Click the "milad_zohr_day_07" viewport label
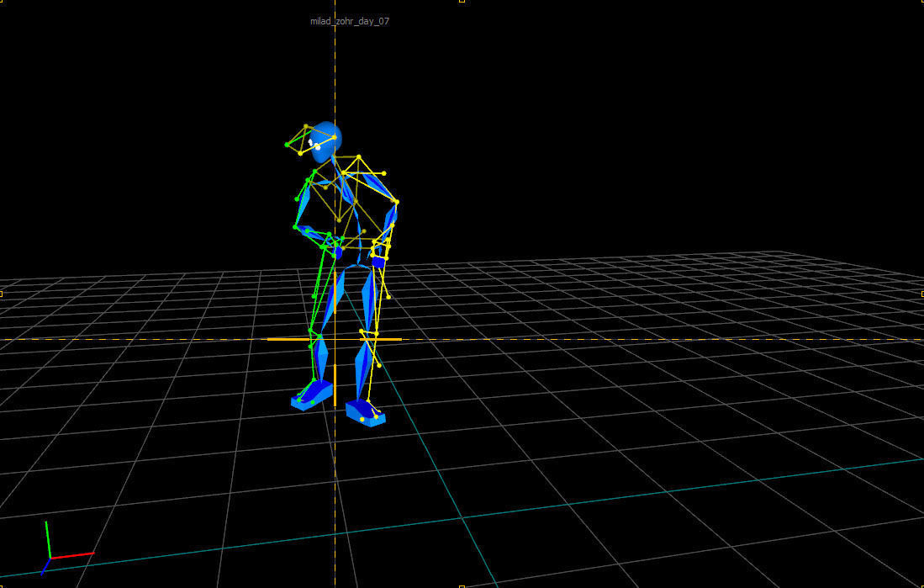 click(x=350, y=21)
